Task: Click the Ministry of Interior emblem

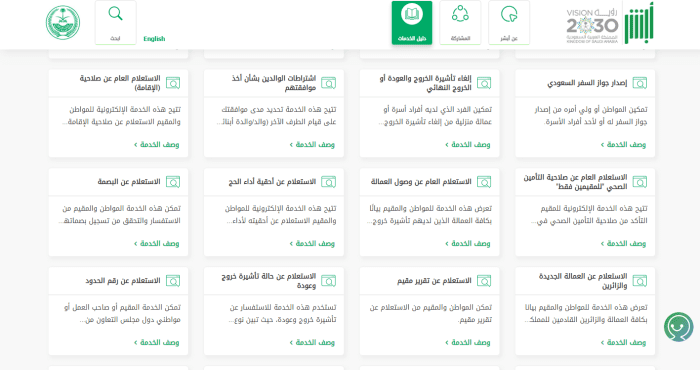Action: [x=63, y=23]
